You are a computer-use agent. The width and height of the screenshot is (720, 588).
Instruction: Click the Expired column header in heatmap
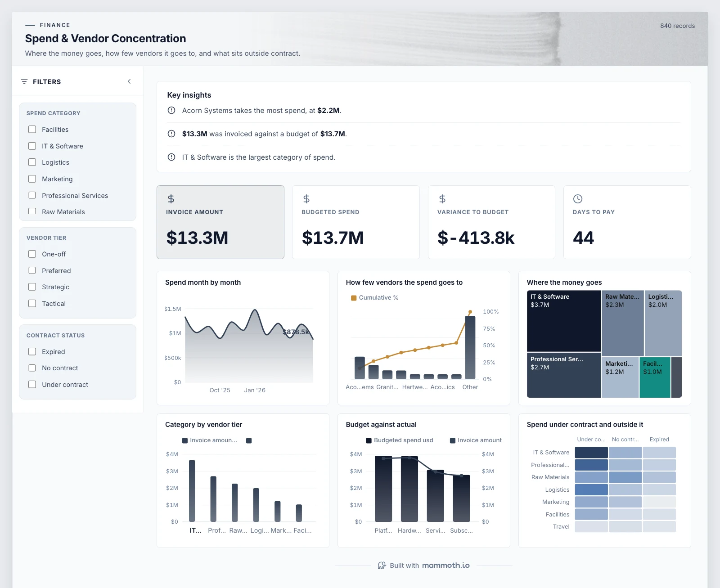[659, 440]
